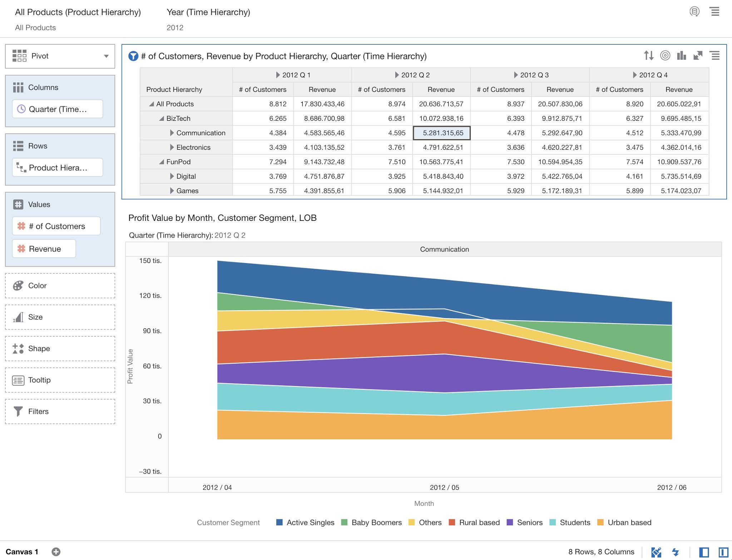The height and width of the screenshot is (560, 732).
Task: Open the pivot visualization menu icon
Action: [715, 55]
